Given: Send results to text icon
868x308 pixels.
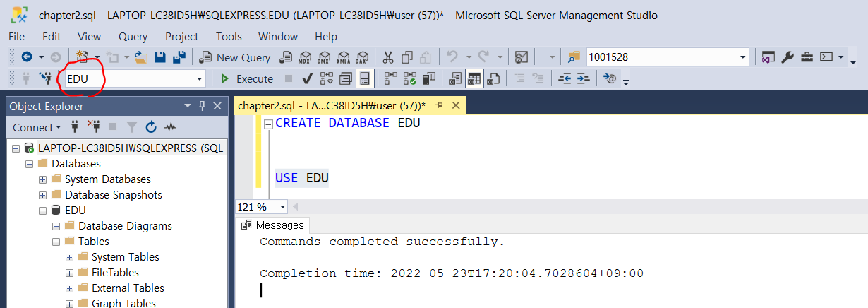Looking at the screenshot, I should (x=455, y=78).
